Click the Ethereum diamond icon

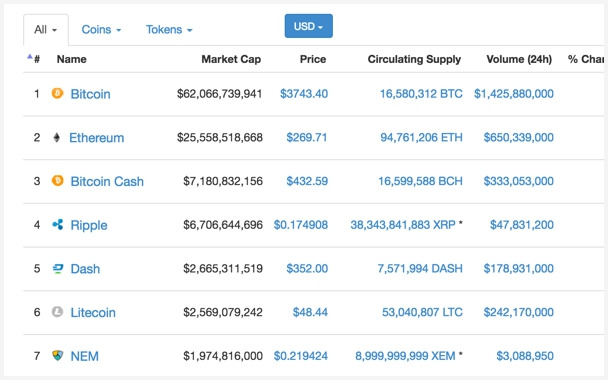tap(57, 137)
